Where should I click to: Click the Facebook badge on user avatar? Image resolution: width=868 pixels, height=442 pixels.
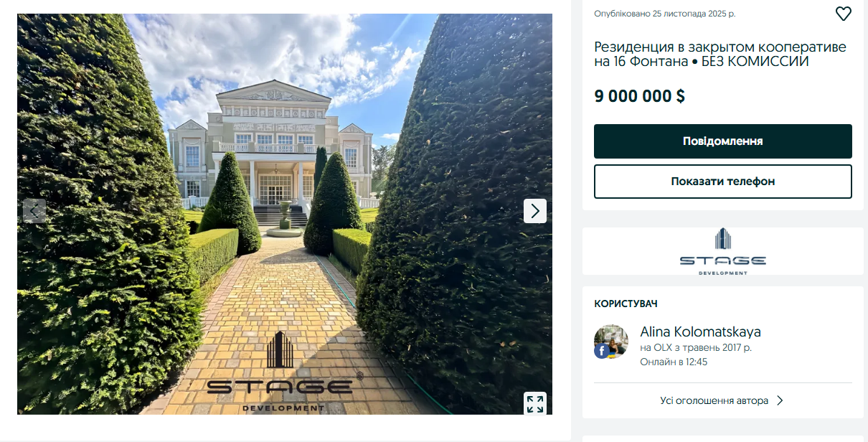[601, 351]
